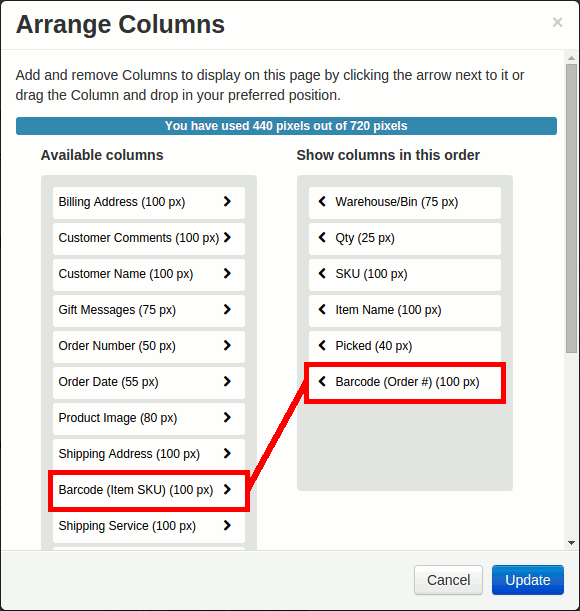Close the Arrange Columns dialog
The width and height of the screenshot is (580, 611).
point(557,22)
